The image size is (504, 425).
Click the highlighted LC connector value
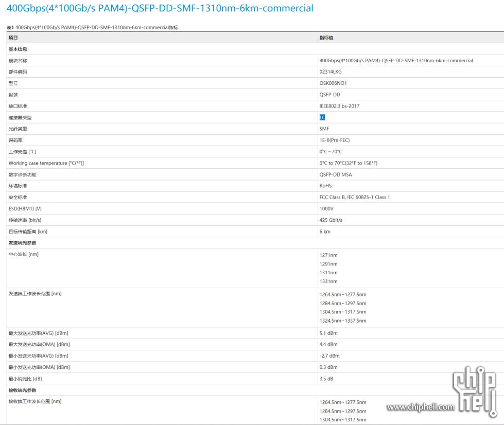click(x=322, y=118)
